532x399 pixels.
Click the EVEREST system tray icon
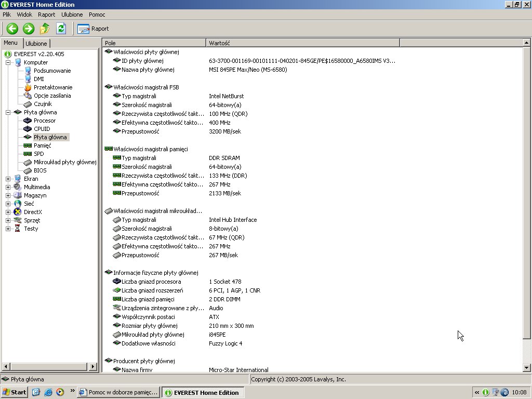[486, 393]
